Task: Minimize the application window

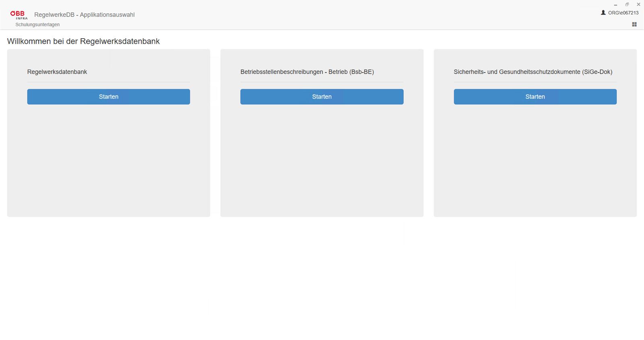Action: click(x=615, y=4)
